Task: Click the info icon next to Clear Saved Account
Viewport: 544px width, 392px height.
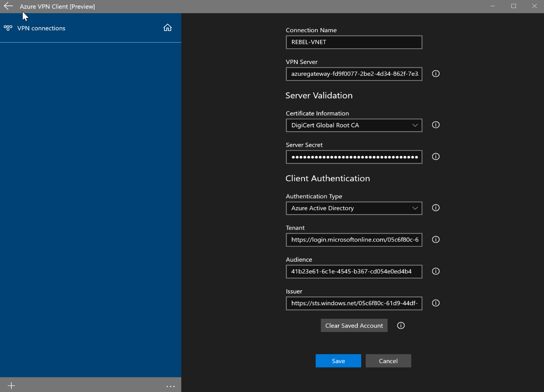Action: click(x=400, y=325)
